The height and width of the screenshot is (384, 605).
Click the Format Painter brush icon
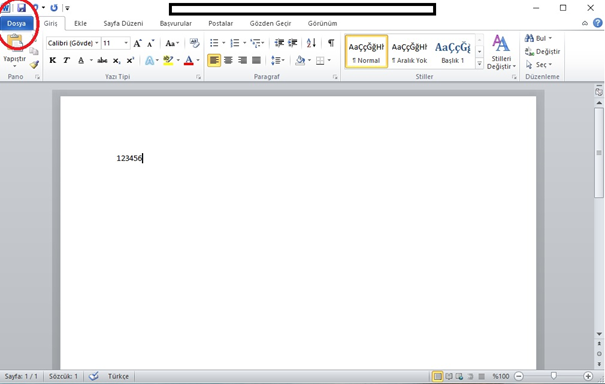pyautogui.click(x=34, y=64)
